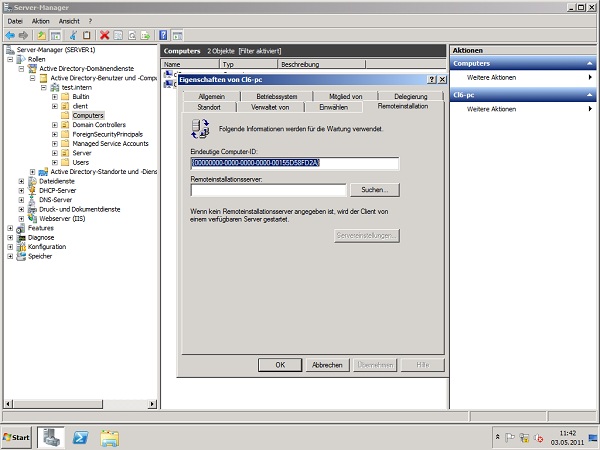Click the blue question mark help icon

163,36
